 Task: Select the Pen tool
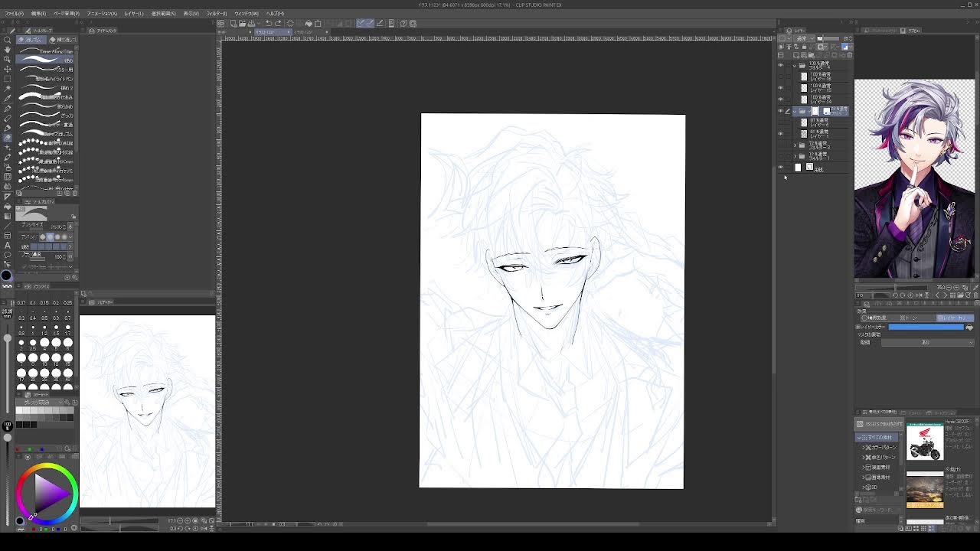(8, 109)
